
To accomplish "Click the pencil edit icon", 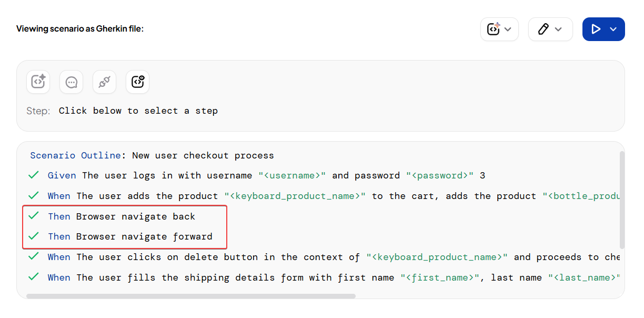I will coord(544,29).
